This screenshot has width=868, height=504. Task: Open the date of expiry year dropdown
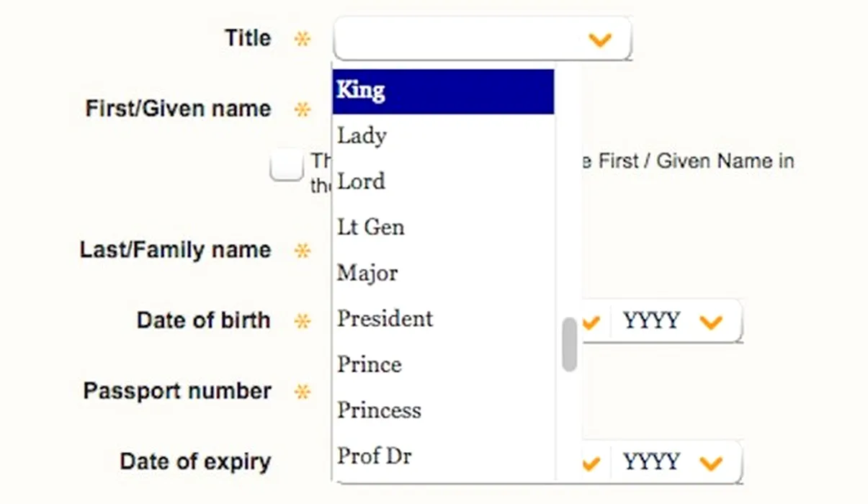click(x=674, y=462)
